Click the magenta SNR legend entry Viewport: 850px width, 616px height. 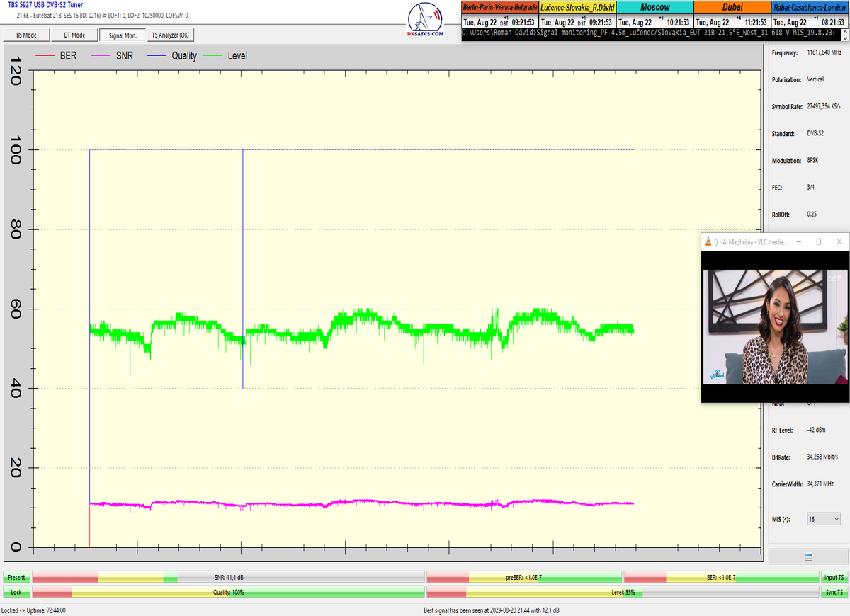pyautogui.click(x=113, y=56)
